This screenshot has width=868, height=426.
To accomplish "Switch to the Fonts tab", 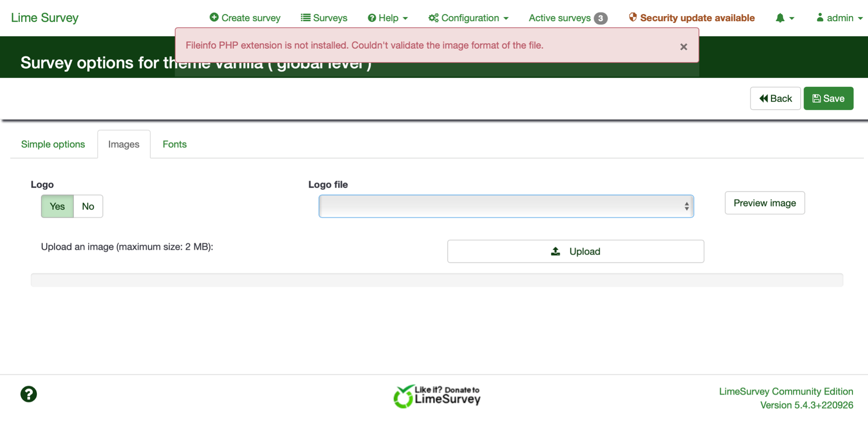I will point(175,144).
